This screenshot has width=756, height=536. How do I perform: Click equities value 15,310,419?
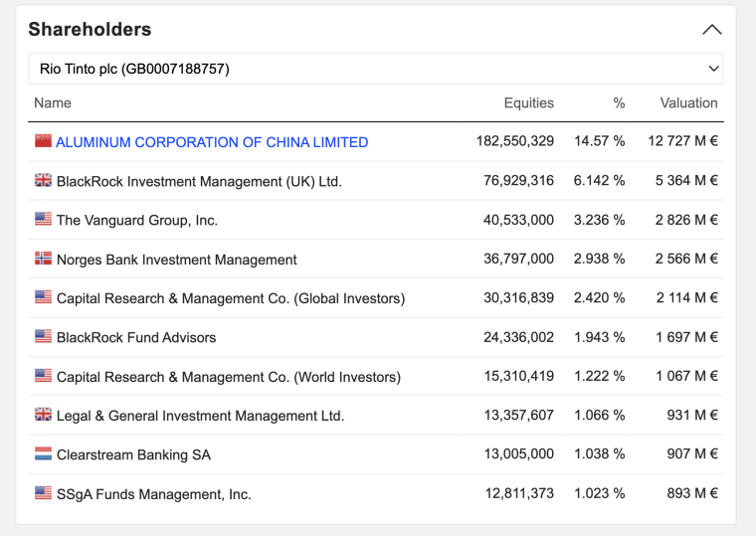519,376
